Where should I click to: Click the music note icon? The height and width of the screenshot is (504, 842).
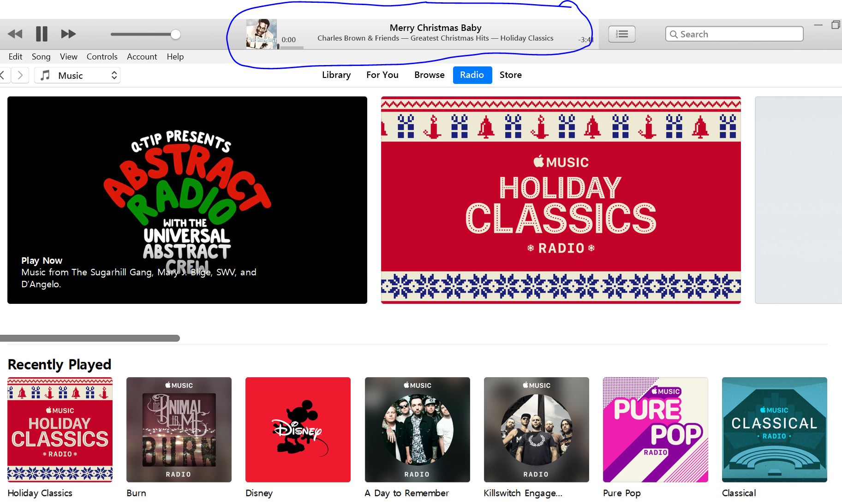point(45,75)
